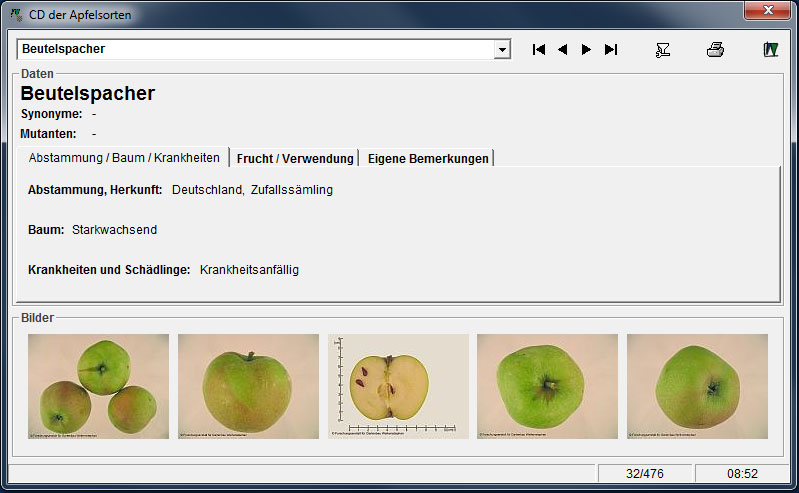The width and height of the screenshot is (799, 493).
Task: Go to the previous apple variety
Action: [562, 50]
